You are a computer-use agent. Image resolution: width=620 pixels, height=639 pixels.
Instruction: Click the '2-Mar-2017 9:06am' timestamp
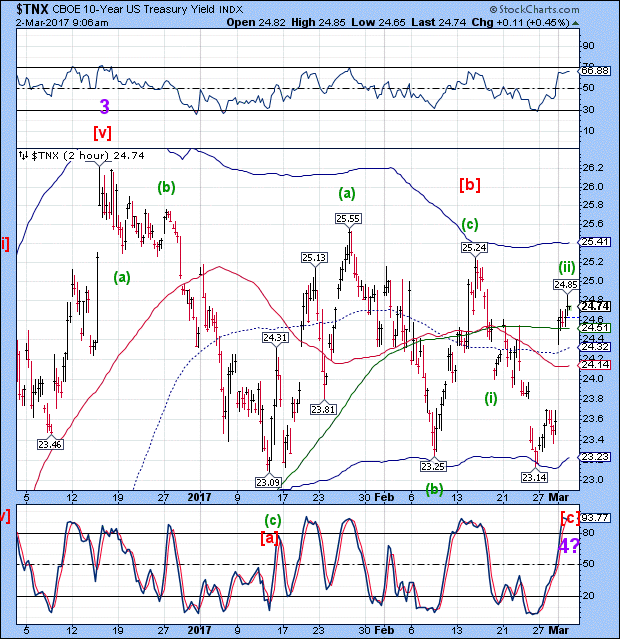point(62,23)
